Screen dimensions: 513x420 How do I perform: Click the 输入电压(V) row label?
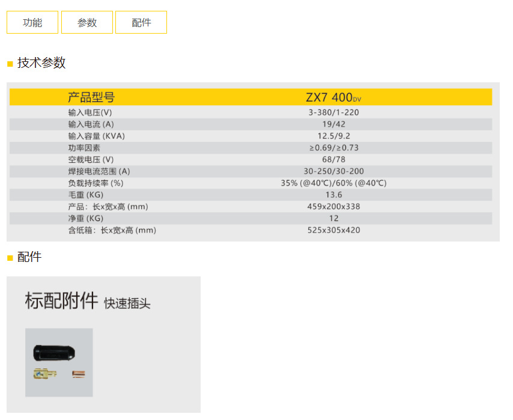(x=90, y=112)
